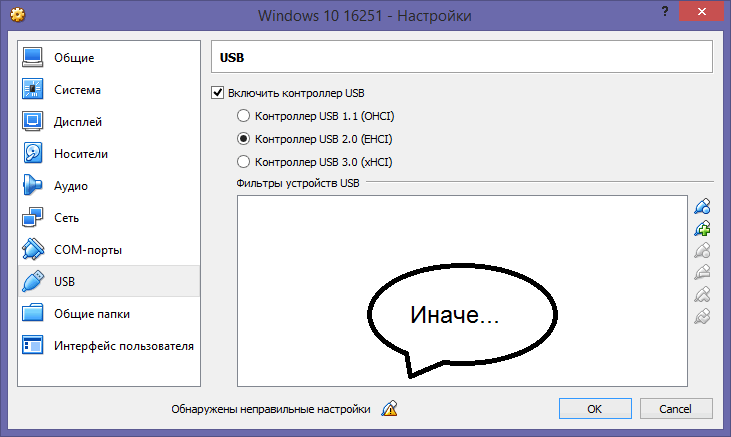This screenshot has height=437, width=731.
Task: Click the Cancel button
Action: [x=676, y=409]
